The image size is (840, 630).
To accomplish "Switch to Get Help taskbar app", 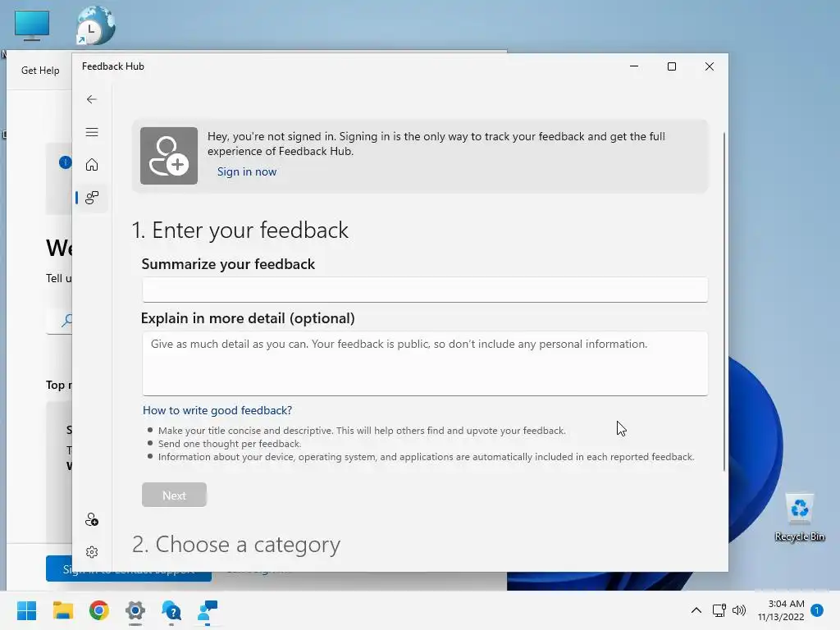I will click(x=171, y=610).
